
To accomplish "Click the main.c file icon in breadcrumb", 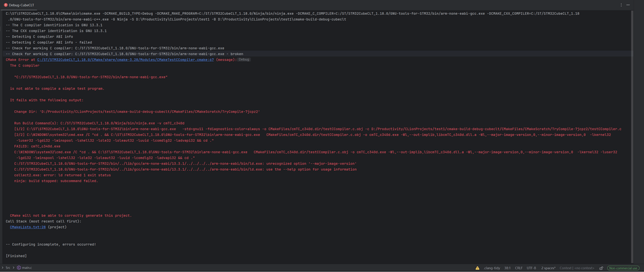I will coord(19,267).
